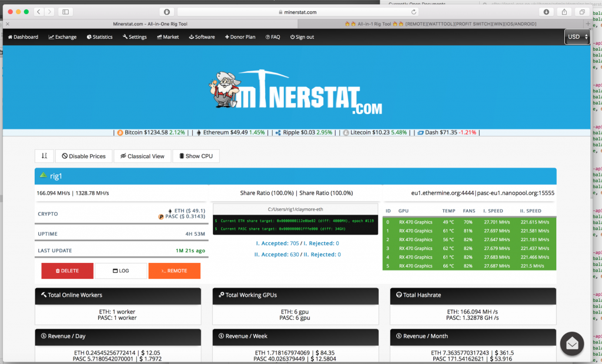Open the round mail chat widget button
Viewport: 602px width, 364px height.
tap(572, 343)
